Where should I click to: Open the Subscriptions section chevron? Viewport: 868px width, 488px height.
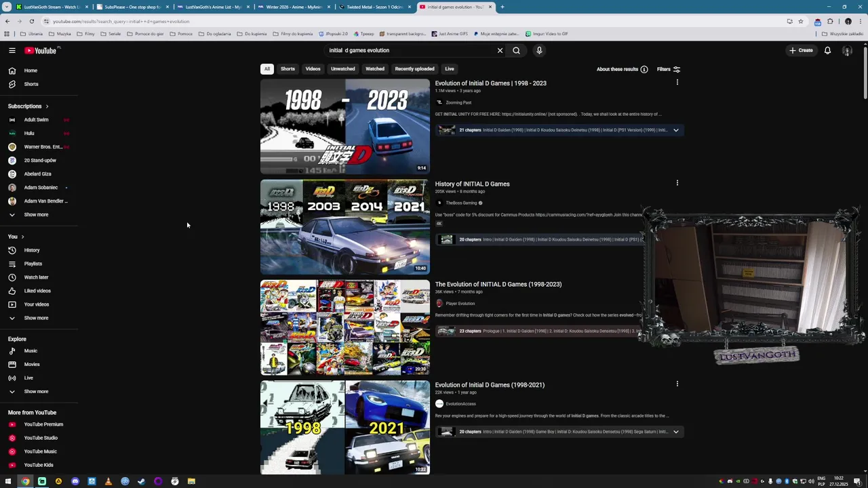click(x=47, y=106)
